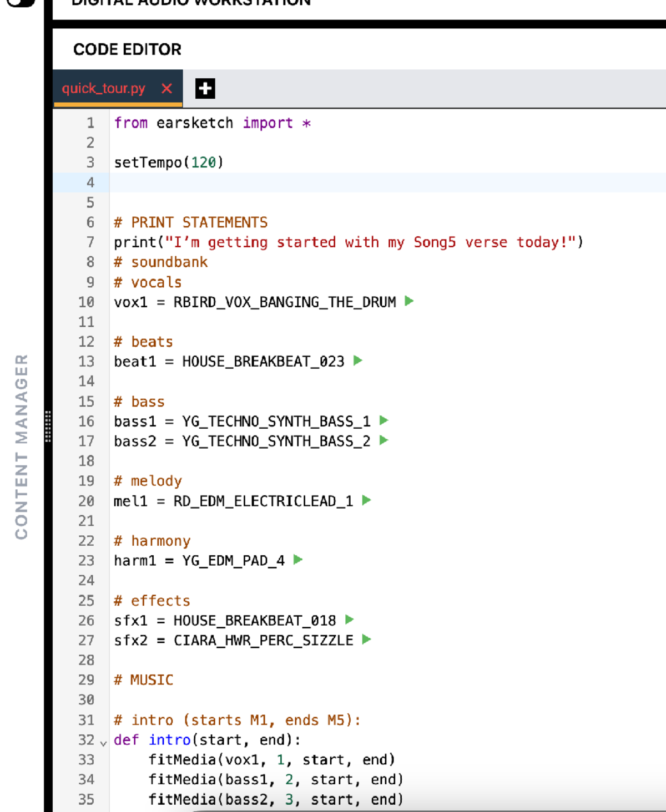This screenshot has width=666, height=812.
Task: Click line number 29 in the gutter
Action: (x=86, y=680)
